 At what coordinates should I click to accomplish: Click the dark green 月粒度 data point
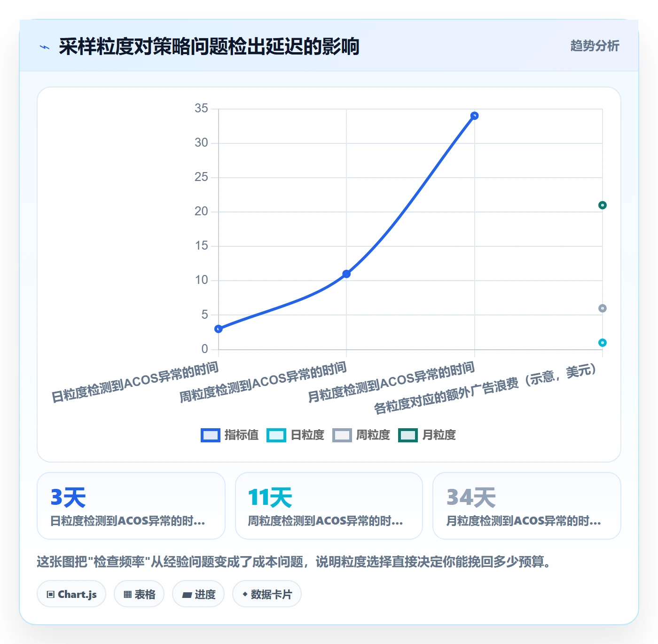point(602,205)
